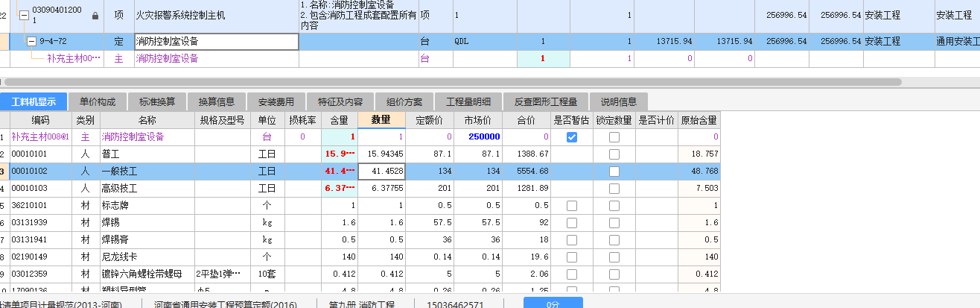
Task: Check 是否暂估 for 尼龙线卡 row
Action: [572, 257]
